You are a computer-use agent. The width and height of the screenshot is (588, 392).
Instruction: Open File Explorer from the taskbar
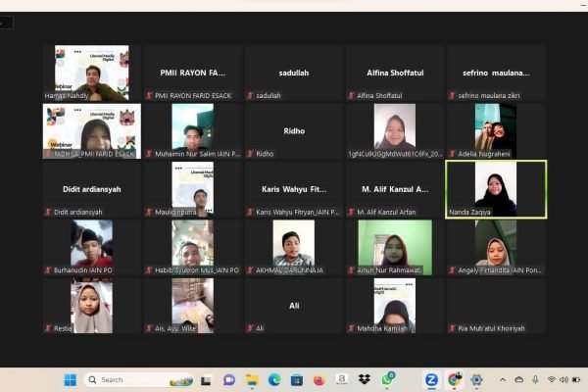pos(252,379)
